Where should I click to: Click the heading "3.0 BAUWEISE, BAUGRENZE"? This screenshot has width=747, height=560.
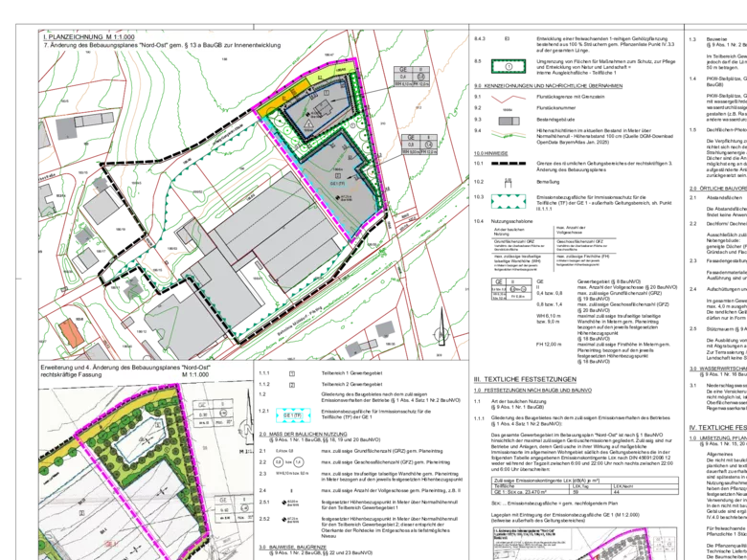[x=291, y=548]
